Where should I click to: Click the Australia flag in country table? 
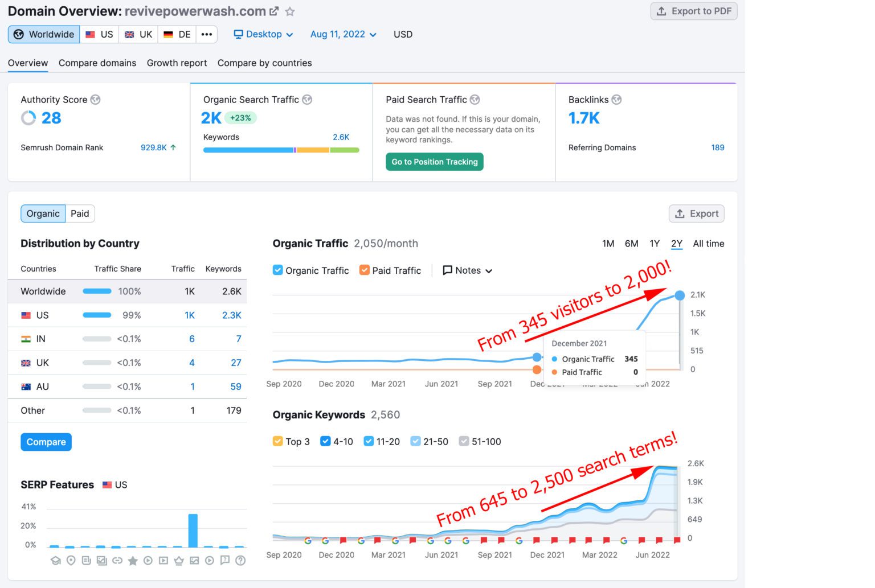26,386
